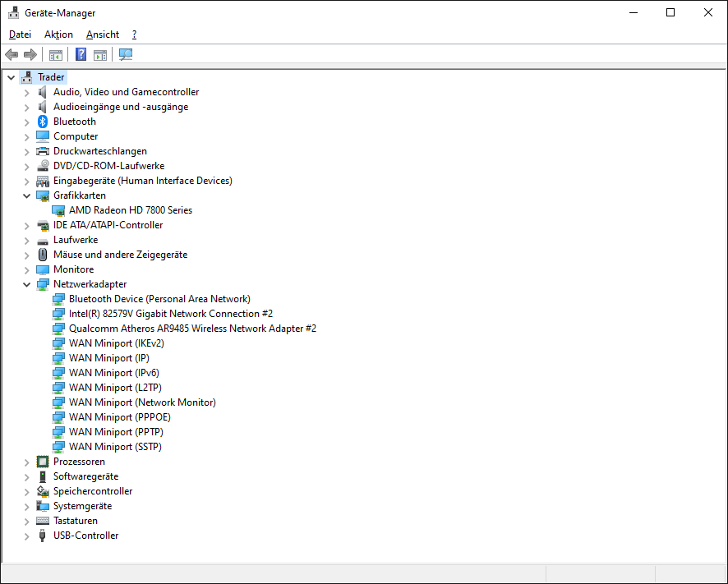The image size is (728, 584).
Task: Maximize the Geräte-Manager window
Action: [670, 12]
